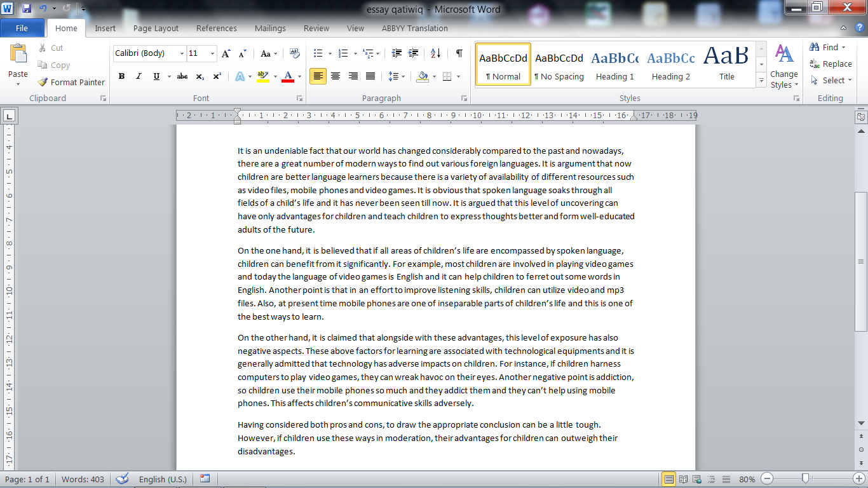Toggle Show/Hide paragraph marks

pos(459,53)
